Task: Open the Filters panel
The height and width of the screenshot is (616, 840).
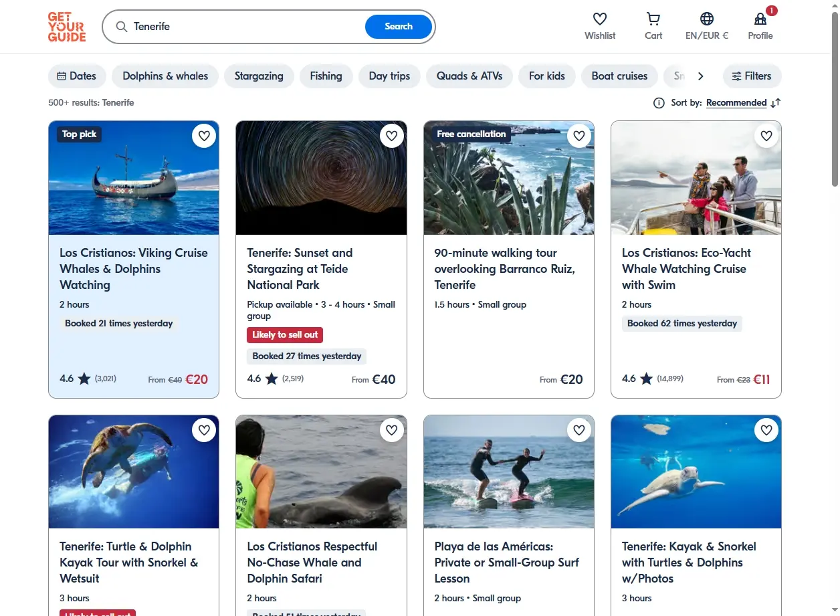Action: [x=752, y=76]
